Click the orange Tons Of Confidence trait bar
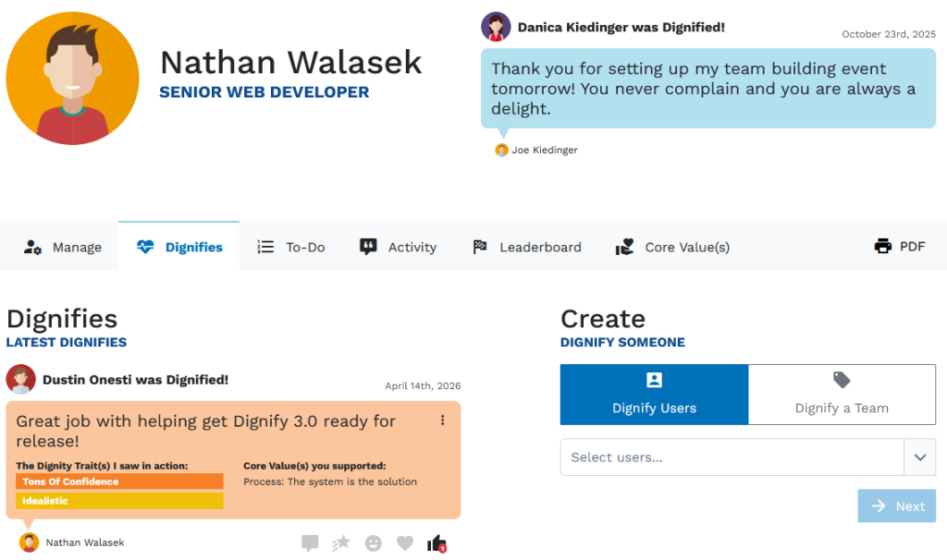Screen dimensions: 947x560 (119, 481)
